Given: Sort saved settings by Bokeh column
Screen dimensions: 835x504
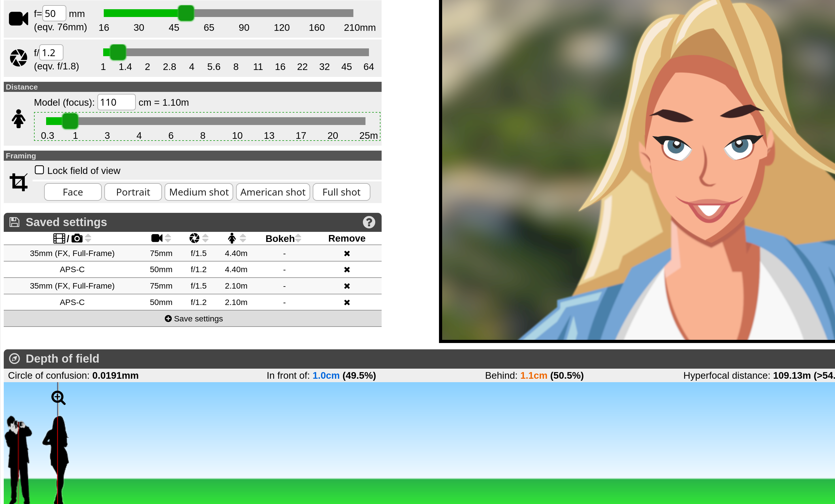Looking at the screenshot, I should click(x=298, y=238).
